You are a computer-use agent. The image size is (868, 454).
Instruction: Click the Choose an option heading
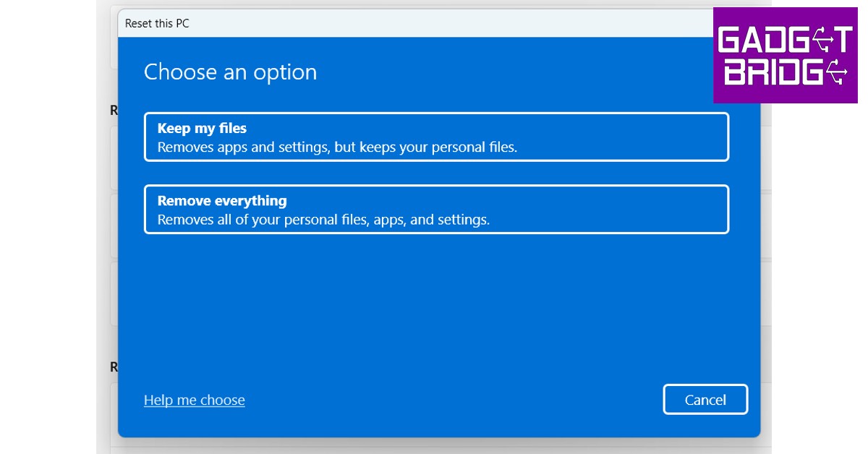[230, 72]
